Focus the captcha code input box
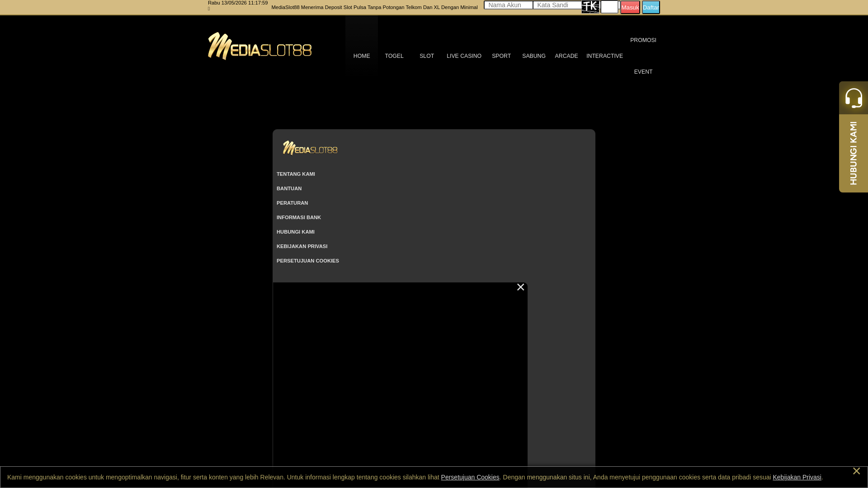Viewport: 868px width, 488px height. tap(609, 7)
